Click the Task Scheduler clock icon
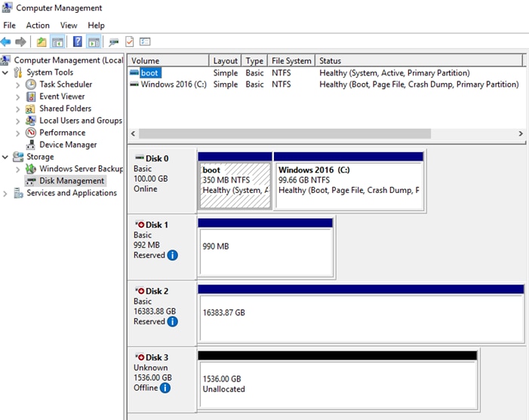This screenshot has height=420, width=529. click(31, 84)
